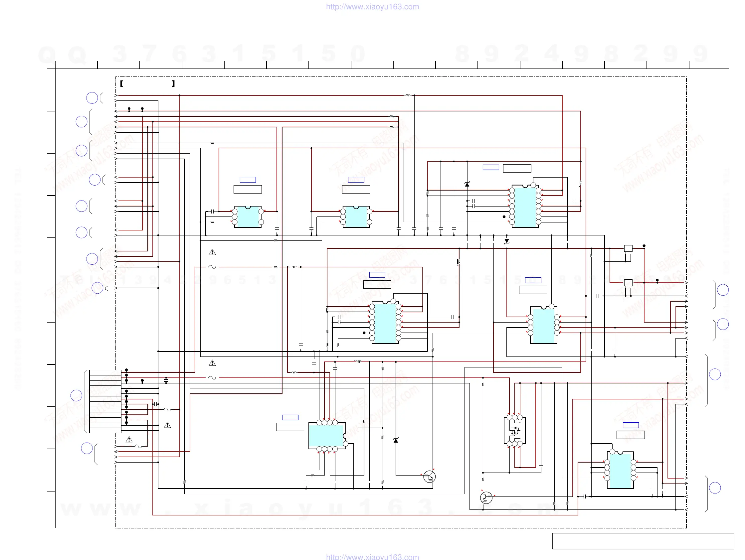Open the xiaoyu163.com link at page top
Viewport: 745px width, 560px height.
pyautogui.click(x=372, y=7)
